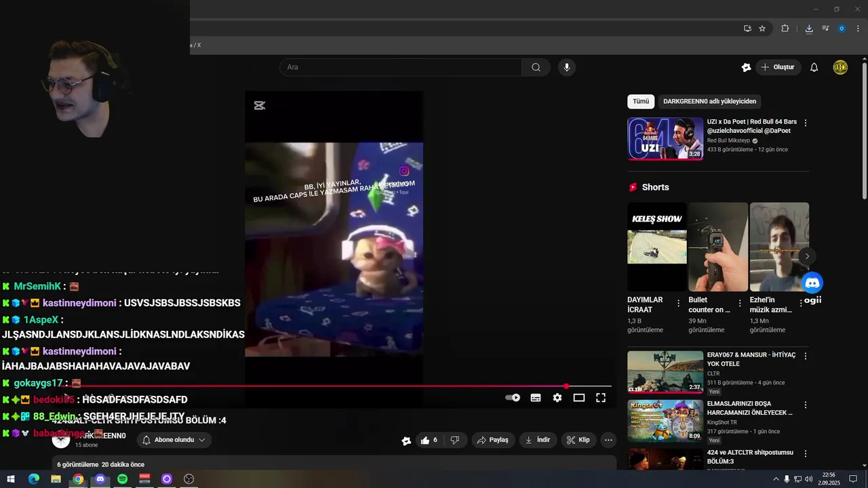Open Chrome profile icon

(842, 28)
